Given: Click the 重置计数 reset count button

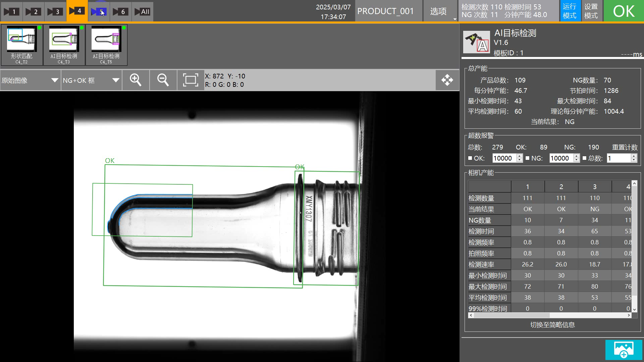Looking at the screenshot, I should coord(625,147).
